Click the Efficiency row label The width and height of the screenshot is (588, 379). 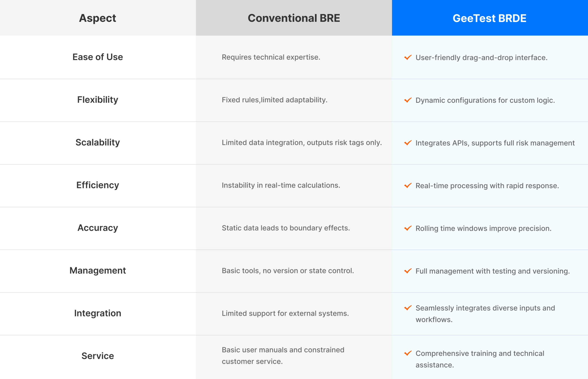tap(98, 185)
